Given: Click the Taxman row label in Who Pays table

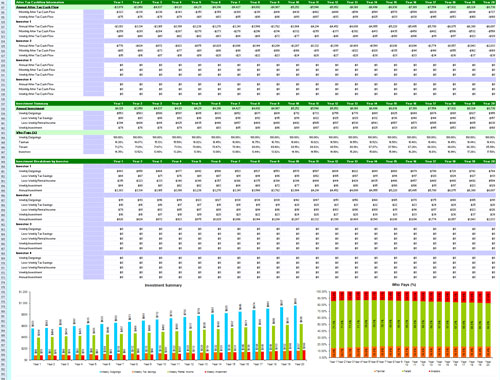Looking at the screenshot, I should click(24, 142).
